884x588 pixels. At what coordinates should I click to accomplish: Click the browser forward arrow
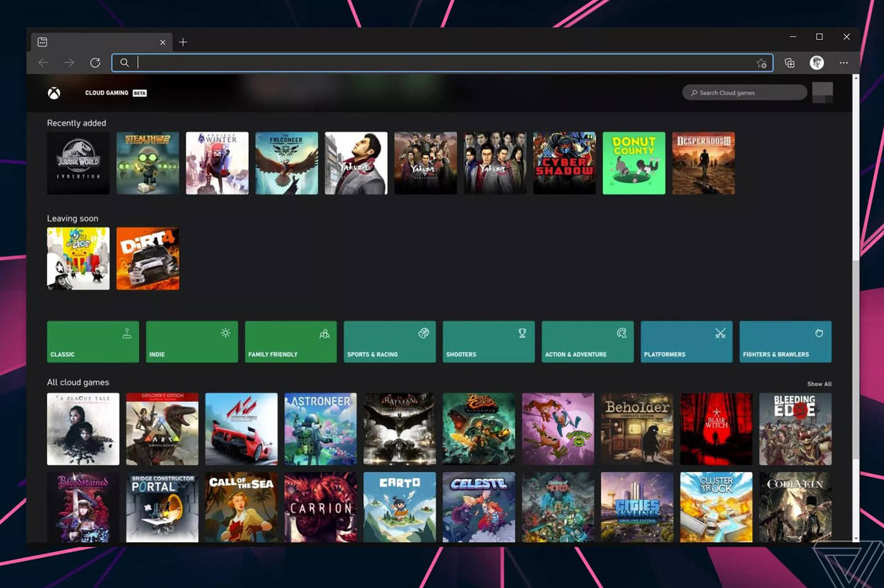(x=69, y=62)
